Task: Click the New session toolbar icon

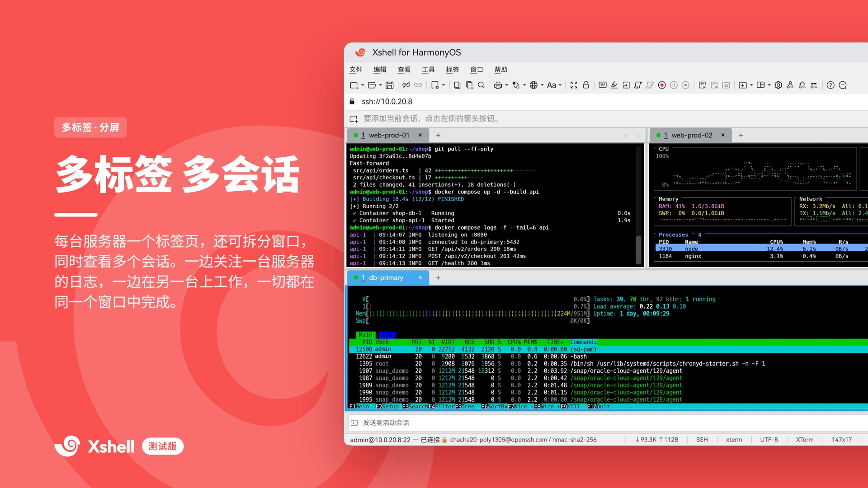Action: pyautogui.click(x=354, y=85)
